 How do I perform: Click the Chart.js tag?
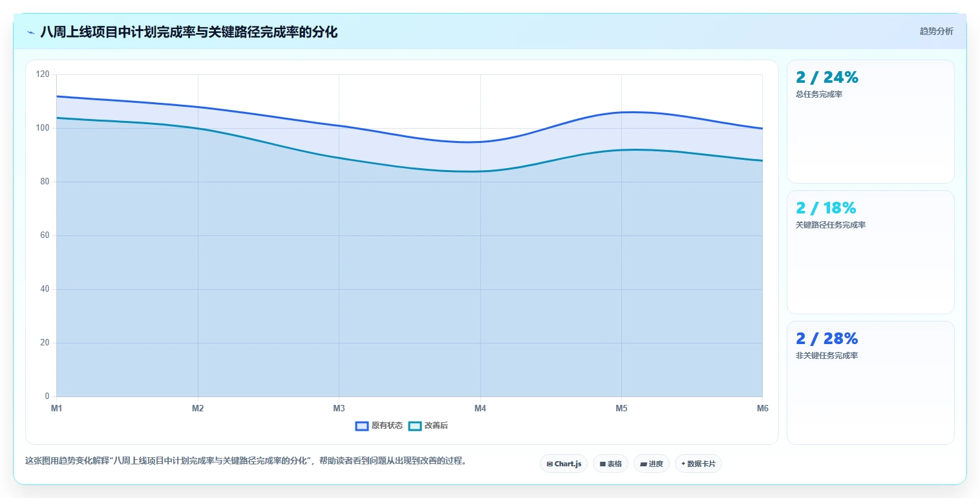[564, 464]
